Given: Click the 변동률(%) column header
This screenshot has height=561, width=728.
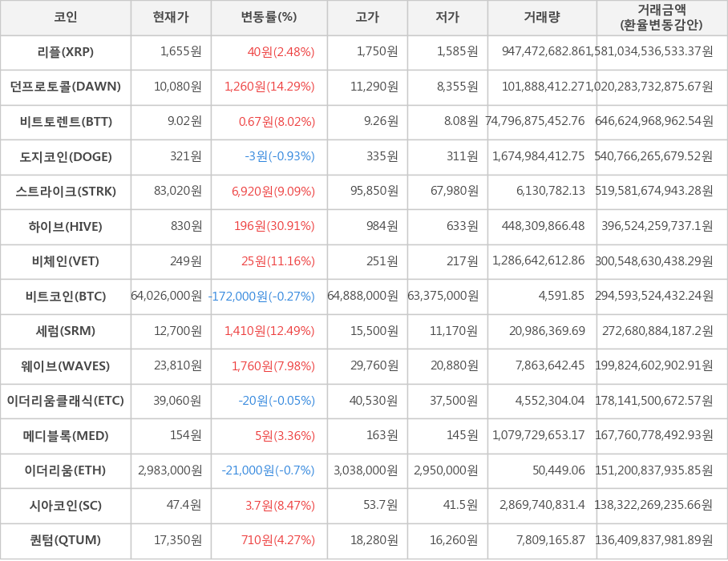Looking at the screenshot, I should pos(269,18).
